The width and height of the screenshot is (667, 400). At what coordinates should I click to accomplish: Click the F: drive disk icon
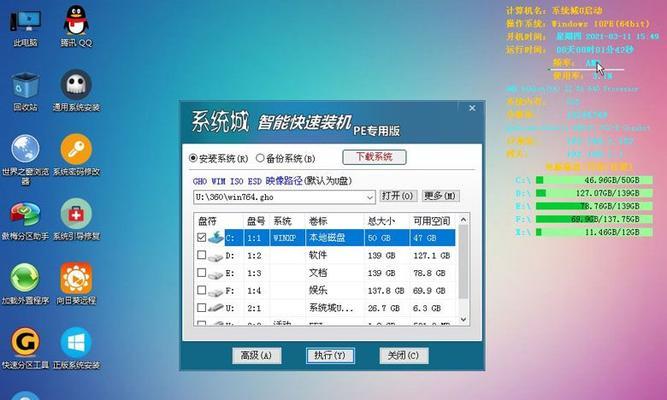coord(216,291)
